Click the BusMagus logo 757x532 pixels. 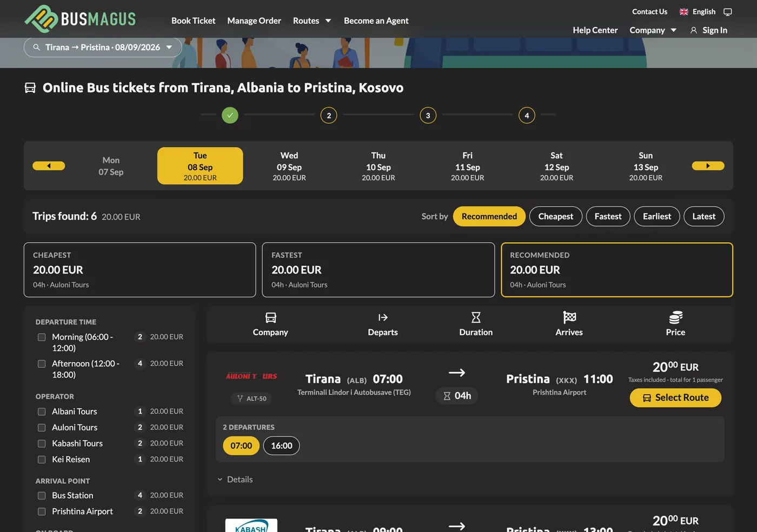pos(80,19)
